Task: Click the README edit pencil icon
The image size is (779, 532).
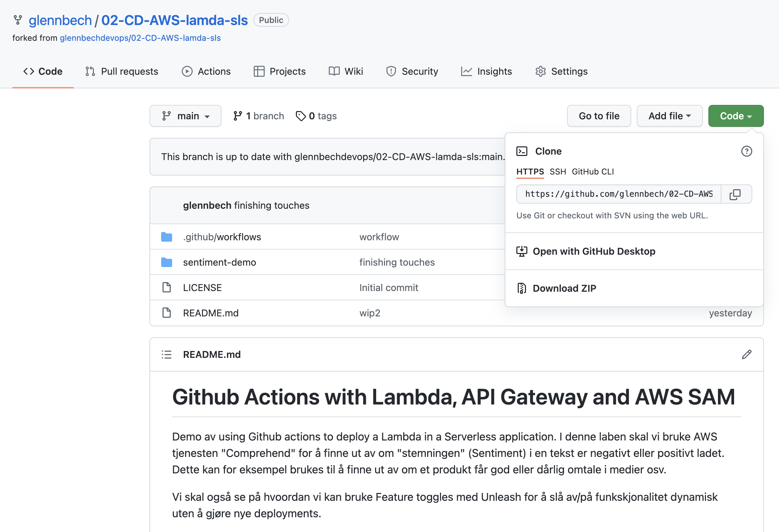Action: click(x=746, y=354)
